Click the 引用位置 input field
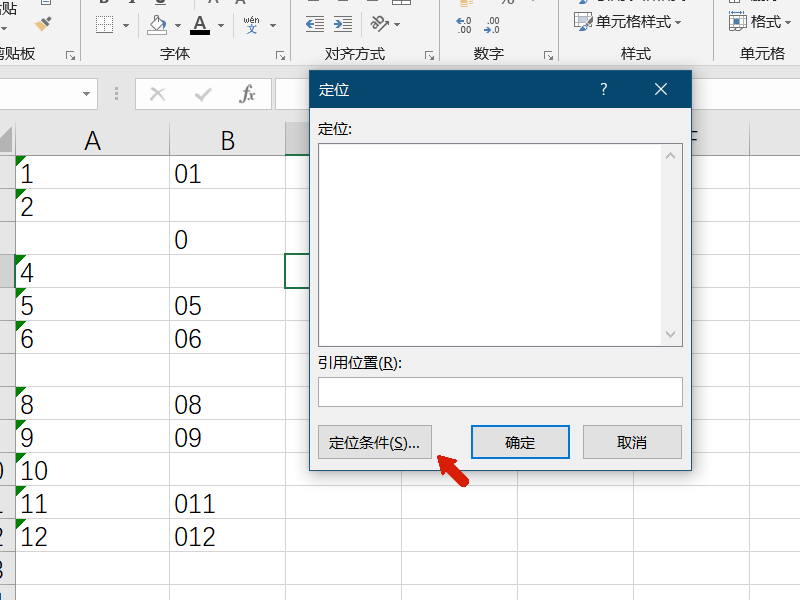 pos(500,393)
